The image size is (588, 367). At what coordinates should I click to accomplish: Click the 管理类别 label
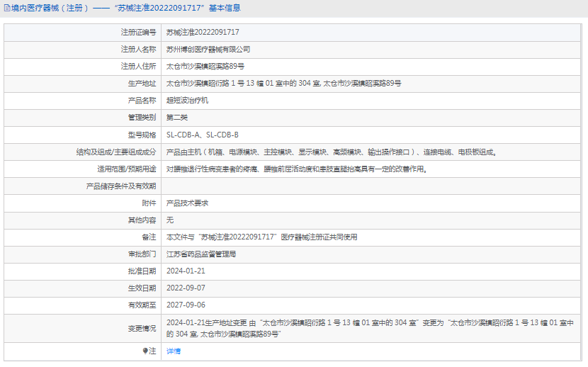142,118
